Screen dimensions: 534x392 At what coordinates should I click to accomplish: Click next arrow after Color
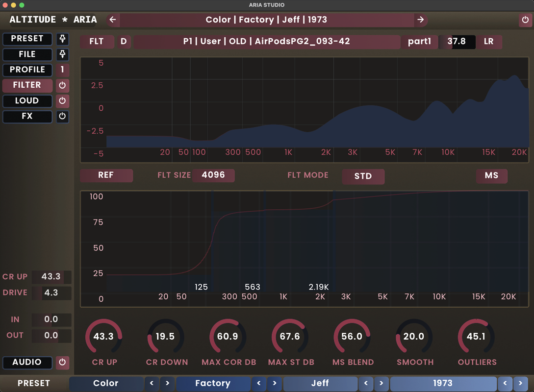pyautogui.click(x=168, y=384)
